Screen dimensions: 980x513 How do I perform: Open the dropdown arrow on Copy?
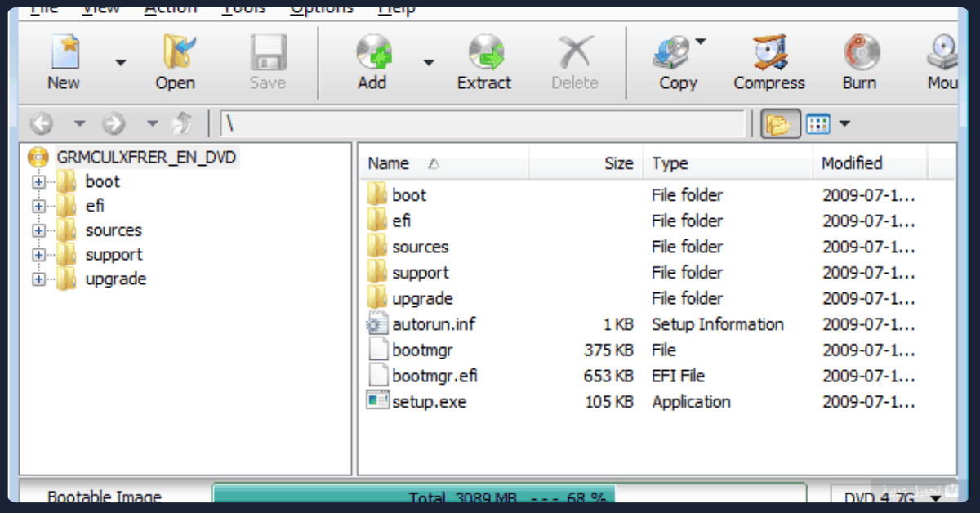click(x=701, y=42)
